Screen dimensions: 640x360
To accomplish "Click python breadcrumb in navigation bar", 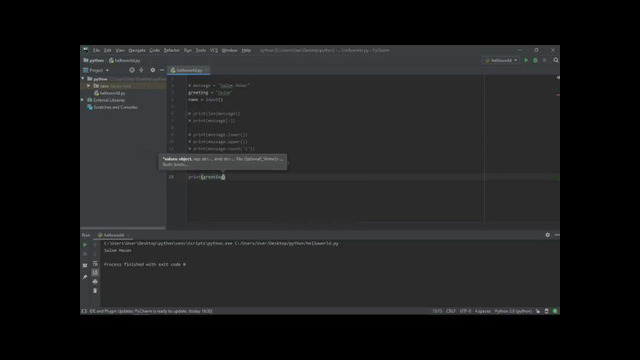I will click(94, 60).
